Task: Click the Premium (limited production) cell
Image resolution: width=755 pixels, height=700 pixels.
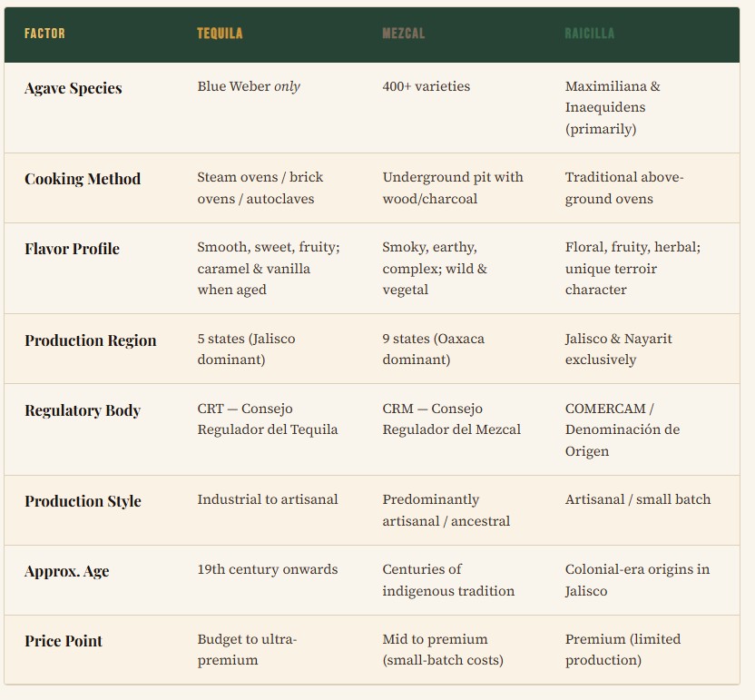Action: pyautogui.click(x=623, y=649)
